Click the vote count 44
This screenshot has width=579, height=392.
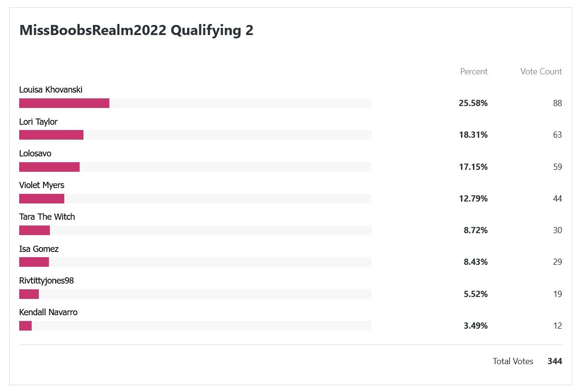click(x=557, y=199)
